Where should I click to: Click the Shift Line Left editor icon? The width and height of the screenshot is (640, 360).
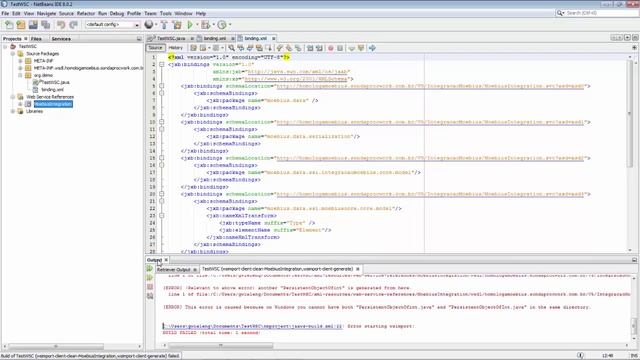(310, 48)
